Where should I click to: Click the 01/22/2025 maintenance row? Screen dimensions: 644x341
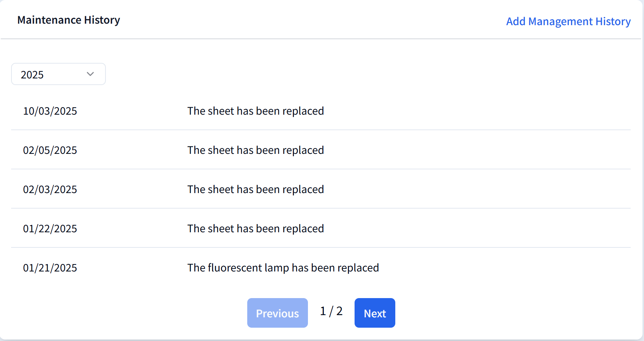pos(255,228)
